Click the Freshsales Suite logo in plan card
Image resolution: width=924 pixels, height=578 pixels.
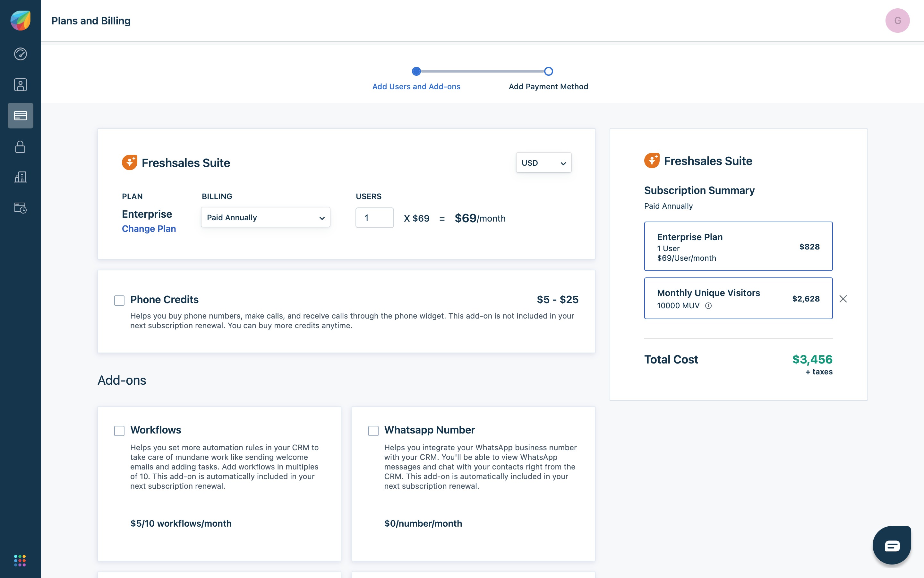pos(129,162)
